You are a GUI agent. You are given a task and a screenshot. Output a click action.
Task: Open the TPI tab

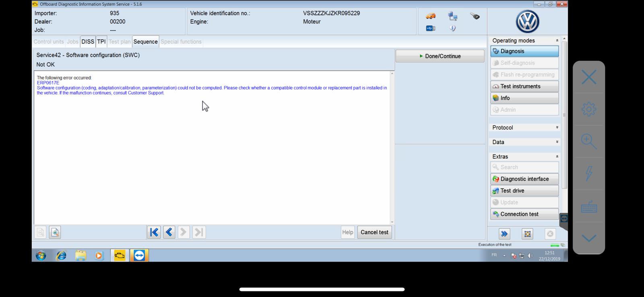(x=101, y=42)
